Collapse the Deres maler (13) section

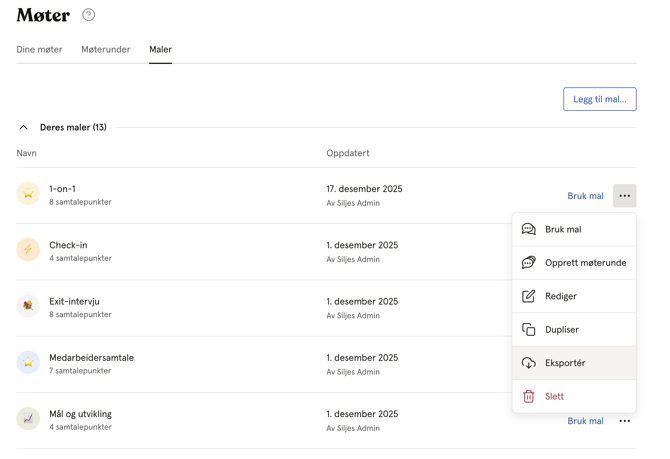(x=24, y=127)
